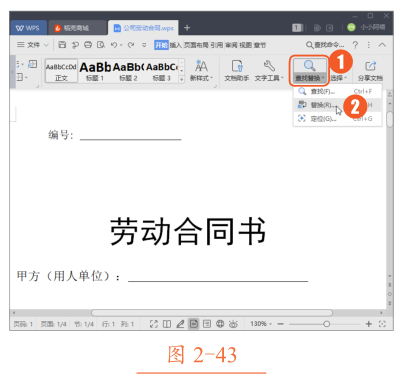The image size is (401, 382).
Task: Select the 开始 Home ribbon tab
Action: pyautogui.click(x=161, y=45)
